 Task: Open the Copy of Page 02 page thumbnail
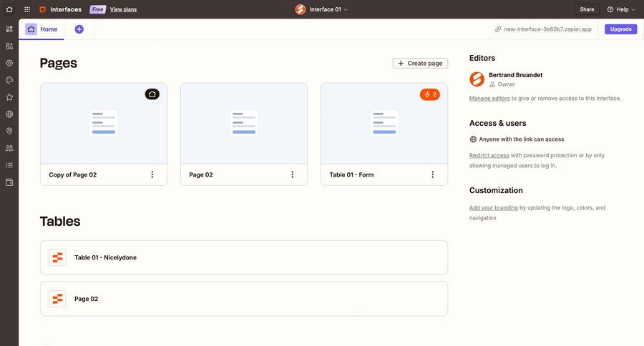104,123
